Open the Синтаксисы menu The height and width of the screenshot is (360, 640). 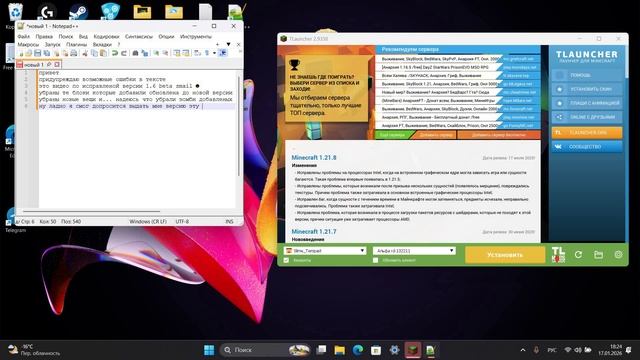click(139, 36)
